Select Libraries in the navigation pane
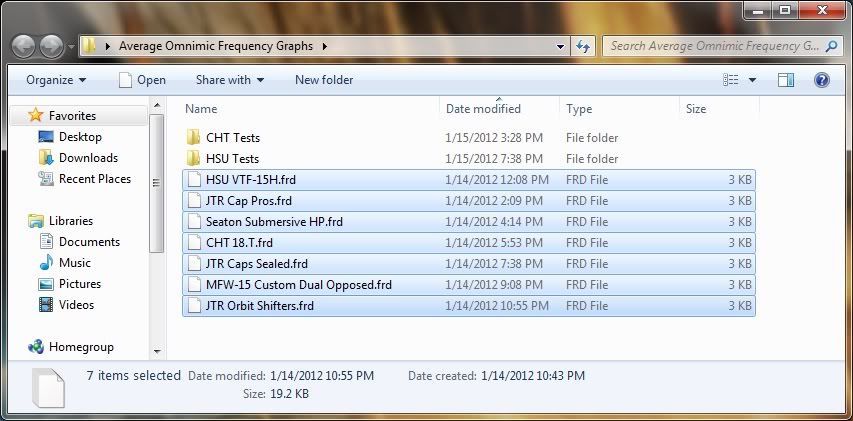 coord(71,221)
